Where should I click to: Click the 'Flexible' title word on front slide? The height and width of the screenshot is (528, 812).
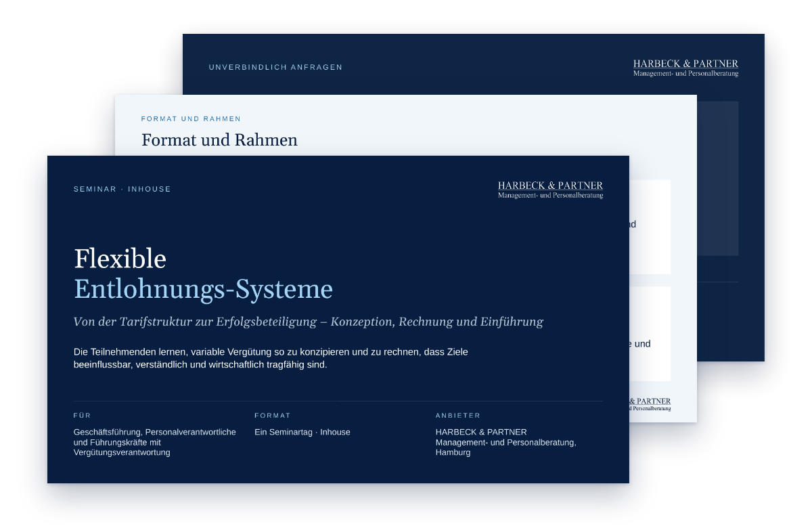[x=120, y=259]
